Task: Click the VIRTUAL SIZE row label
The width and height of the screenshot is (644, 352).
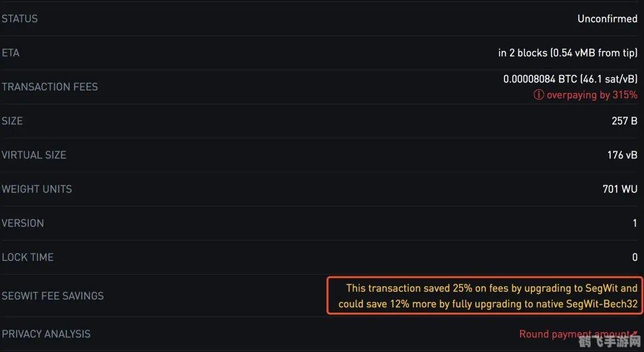Action: [x=34, y=155]
